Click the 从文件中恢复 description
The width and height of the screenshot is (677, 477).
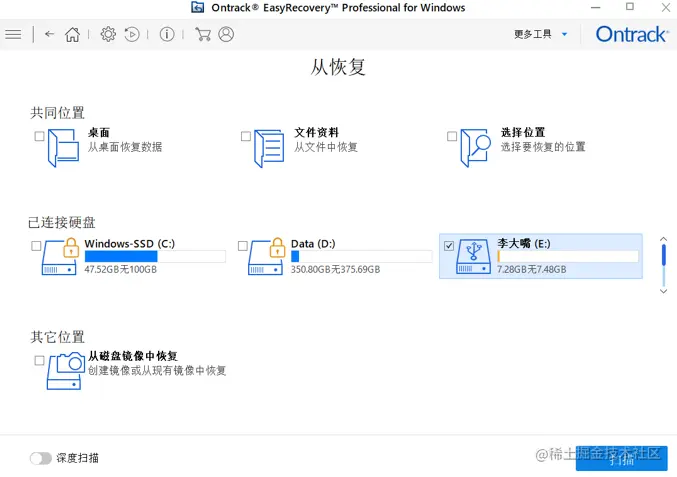click(326, 147)
